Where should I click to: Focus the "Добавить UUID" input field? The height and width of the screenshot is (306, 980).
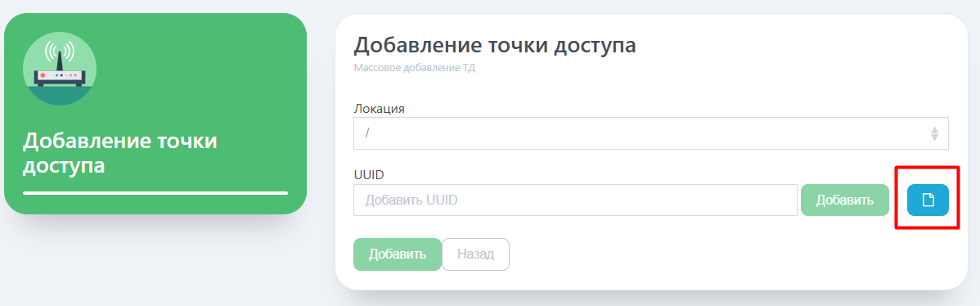[x=575, y=200]
